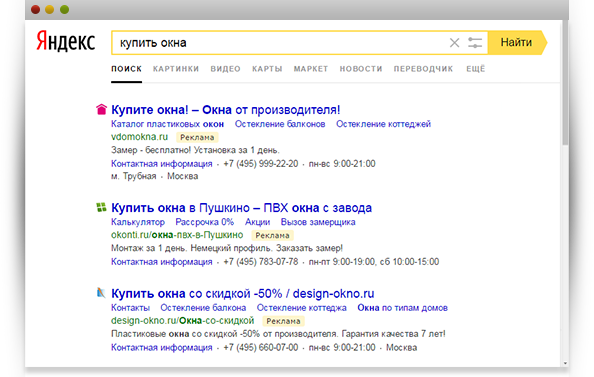This screenshot has height=377, width=594.
Task: Click phone number +7 (495) 660-07-00
Action: click(261, 347)
